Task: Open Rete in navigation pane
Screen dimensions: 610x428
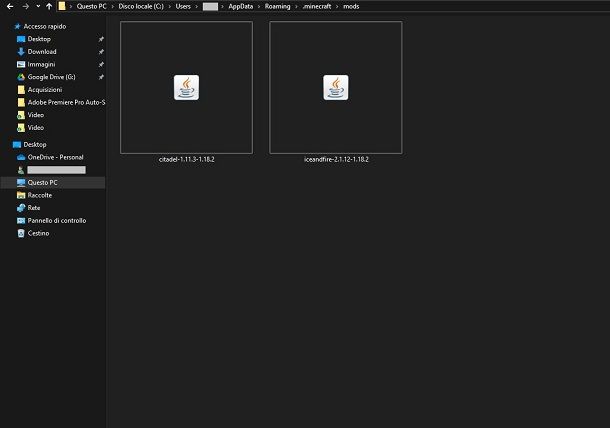Action: 34,208
